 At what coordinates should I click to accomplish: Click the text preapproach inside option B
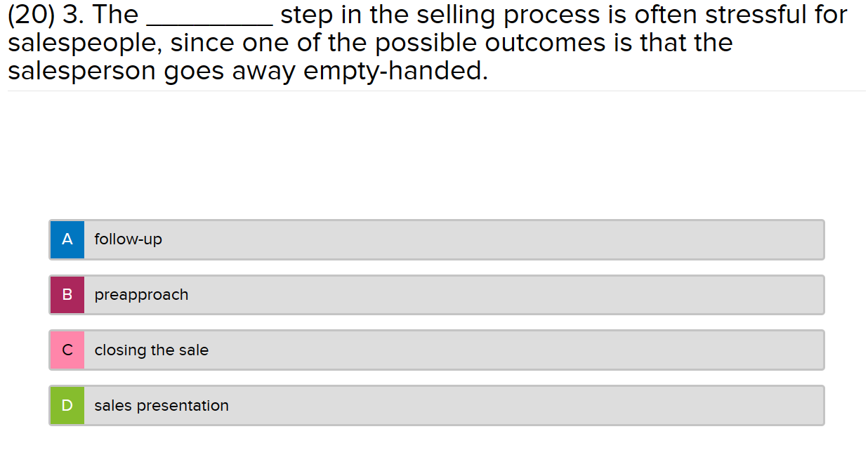point(142,295)
